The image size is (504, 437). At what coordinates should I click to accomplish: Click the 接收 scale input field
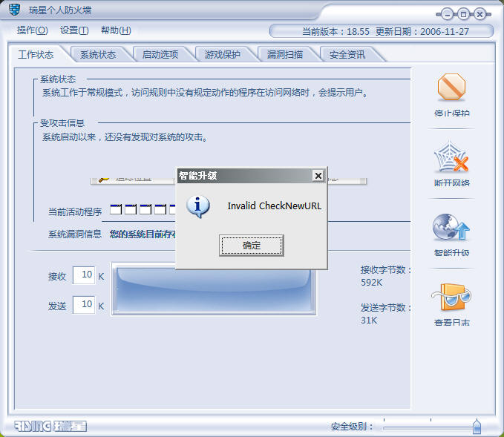pyautogui.click(x=84, y=275)
